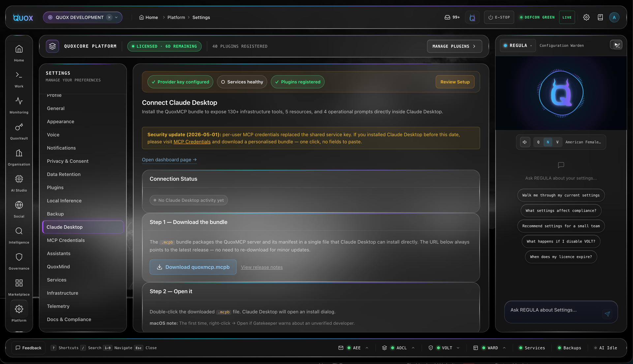633x364 pixels.
Task: Select voice option V
Action: click(x=558, y=142)
